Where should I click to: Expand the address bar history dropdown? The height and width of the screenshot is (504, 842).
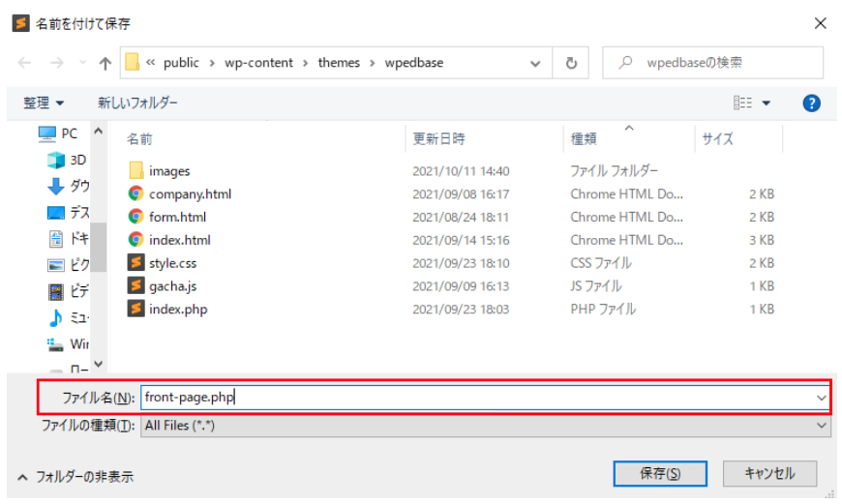(x=535, y=63)
